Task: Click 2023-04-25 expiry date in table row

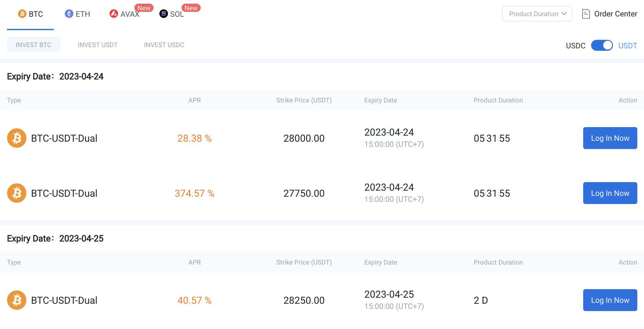Action: [389, 294]
